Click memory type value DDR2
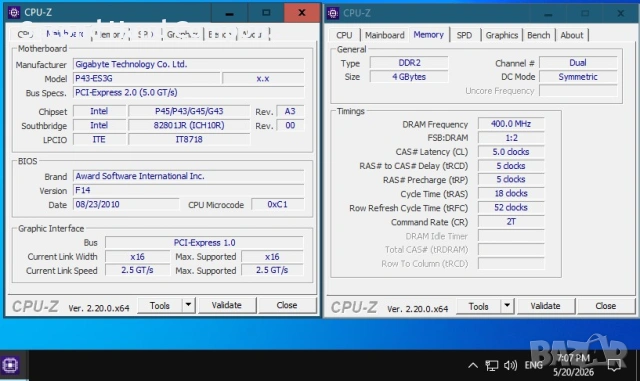This screenshot has height=381, width=640. point(409,63)
